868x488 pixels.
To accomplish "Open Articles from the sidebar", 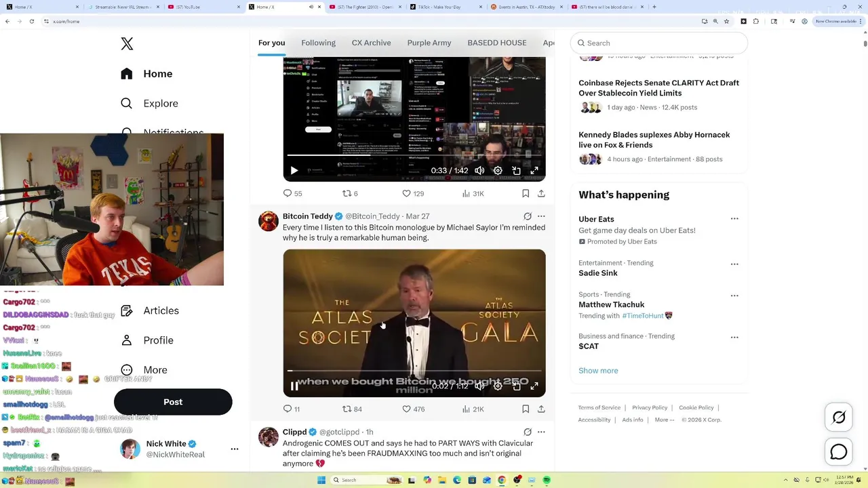I will click(x=150, y=310).
